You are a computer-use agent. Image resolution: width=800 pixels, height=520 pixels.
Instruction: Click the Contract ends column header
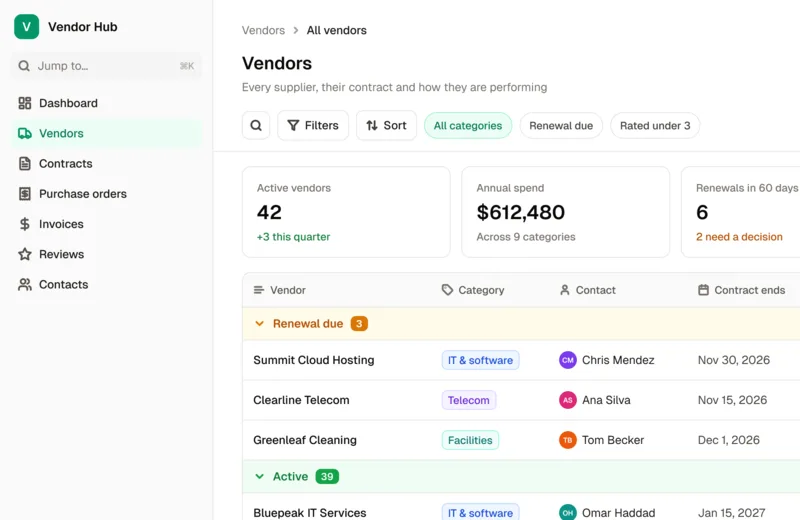[741, 290]
